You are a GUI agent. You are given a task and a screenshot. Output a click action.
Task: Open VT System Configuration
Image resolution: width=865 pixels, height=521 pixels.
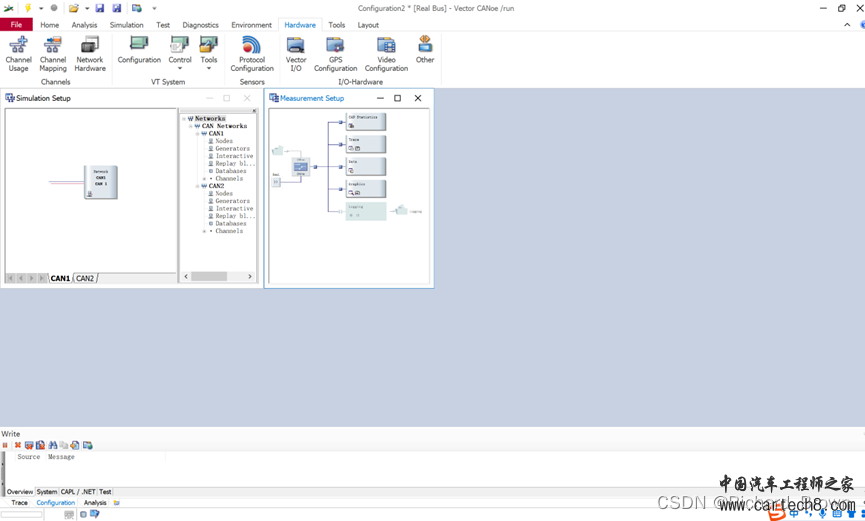tap(139, 50)
